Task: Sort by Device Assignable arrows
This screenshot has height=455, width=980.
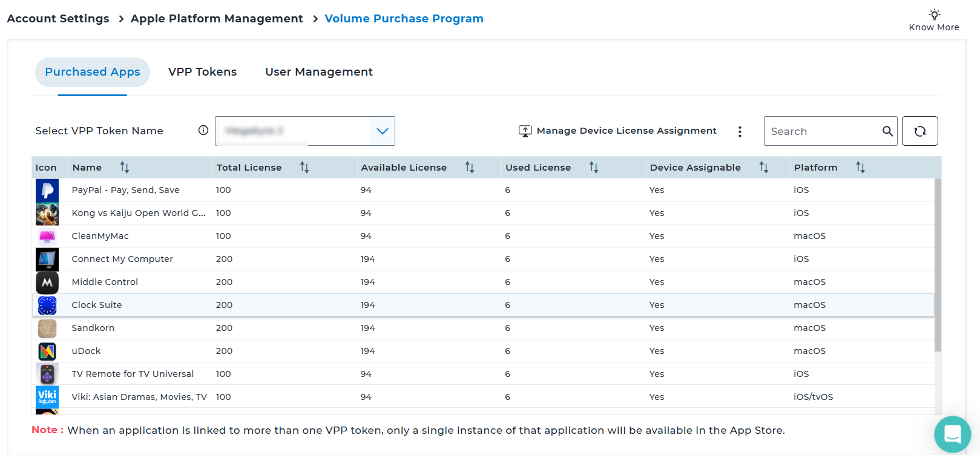Action: (764, 168)
